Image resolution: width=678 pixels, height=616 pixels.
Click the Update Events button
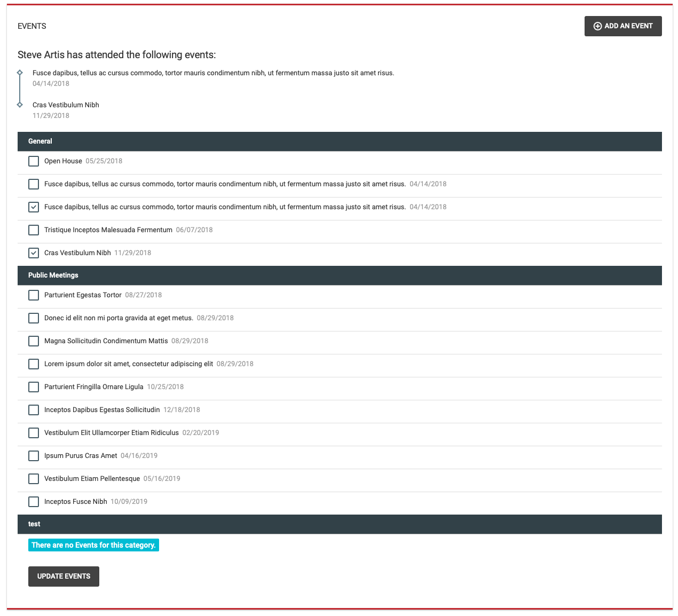[64, 576]
